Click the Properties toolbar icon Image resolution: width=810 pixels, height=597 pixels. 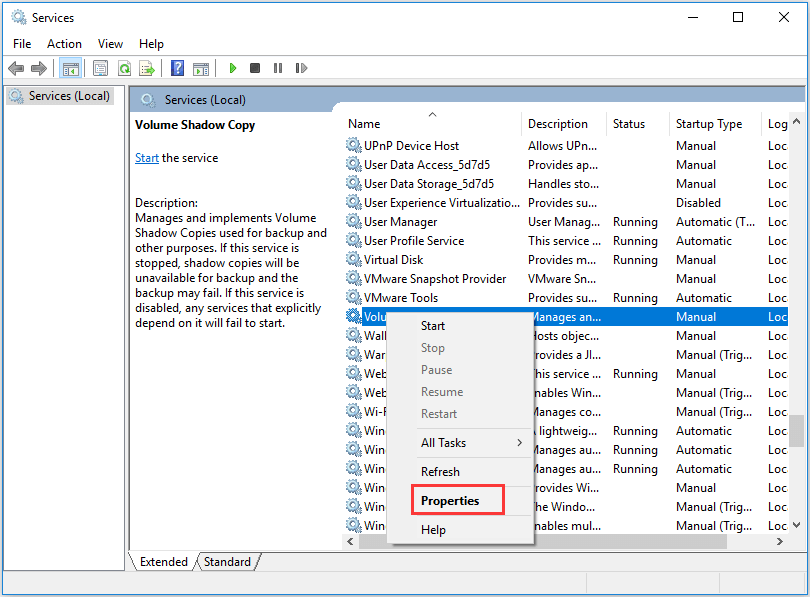tap(100, 69)
